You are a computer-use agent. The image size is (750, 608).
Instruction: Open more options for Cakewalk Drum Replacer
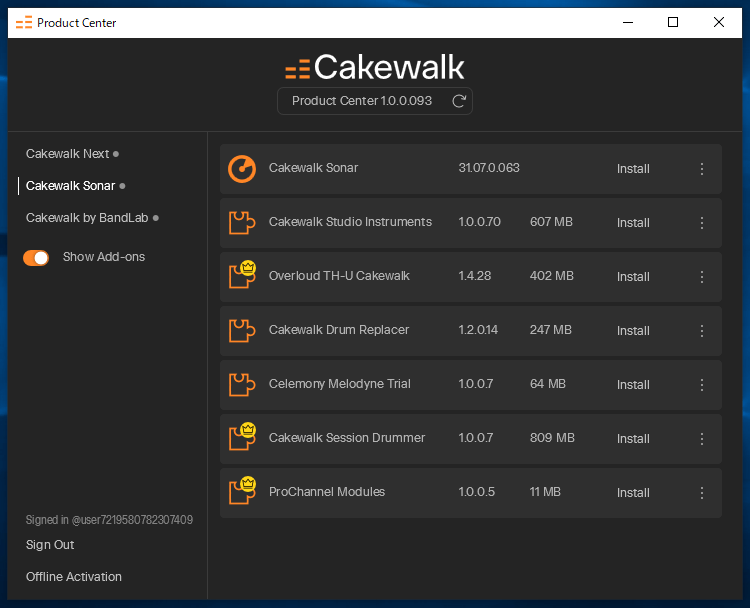702,331
